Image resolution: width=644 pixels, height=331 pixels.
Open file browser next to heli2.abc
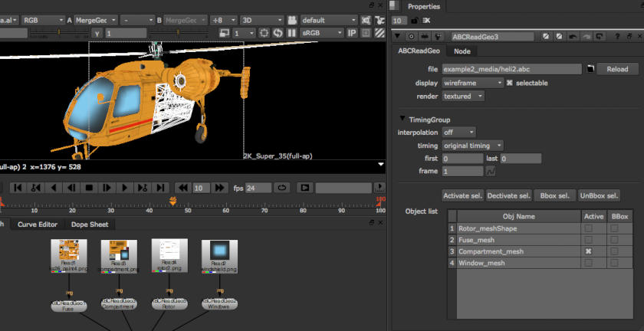591,69
